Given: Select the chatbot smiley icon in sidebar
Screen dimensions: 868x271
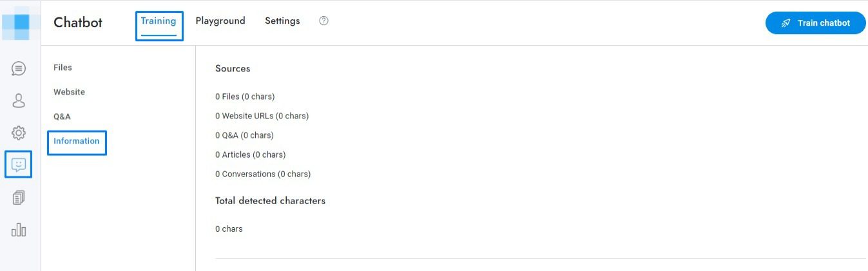Looking at the screenshot, I should point(19,165).
